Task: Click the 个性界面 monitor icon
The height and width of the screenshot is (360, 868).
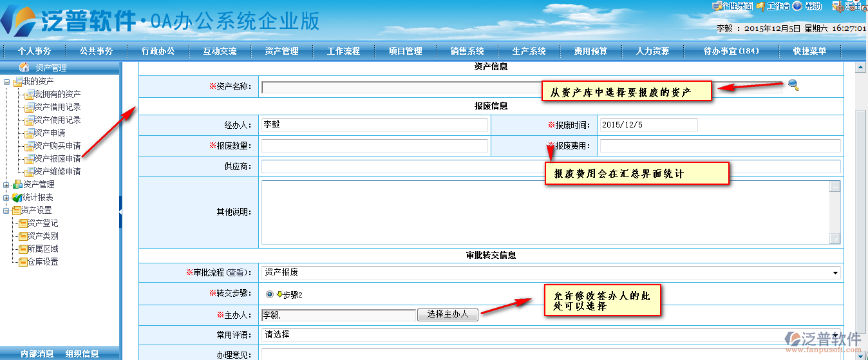Action: point(717,6)
